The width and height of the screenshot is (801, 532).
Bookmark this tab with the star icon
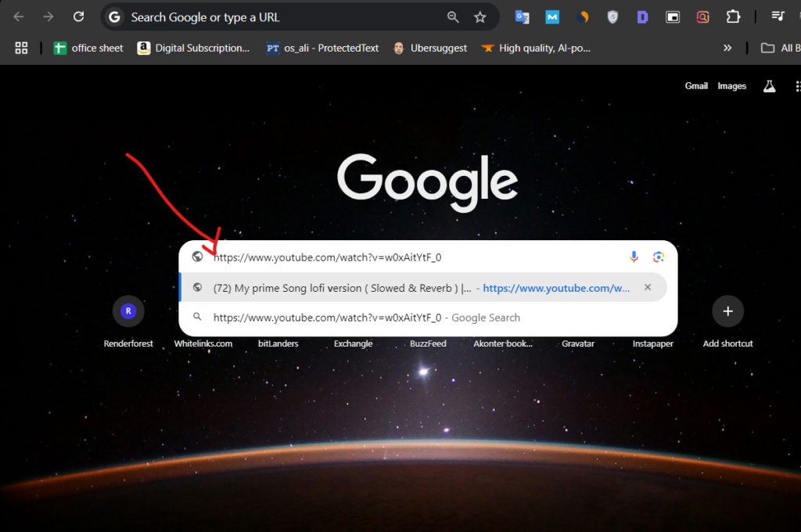click(x=480, y=17)
